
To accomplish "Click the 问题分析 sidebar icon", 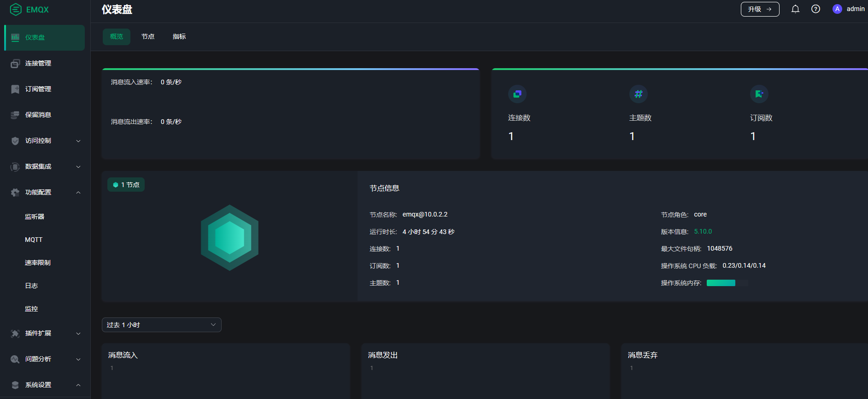I will pos(15,359).
